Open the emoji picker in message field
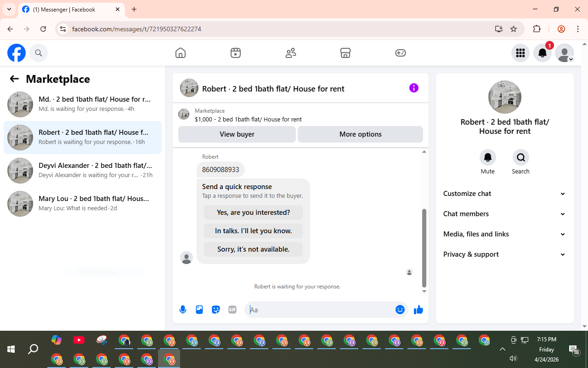 pos(400,310)
